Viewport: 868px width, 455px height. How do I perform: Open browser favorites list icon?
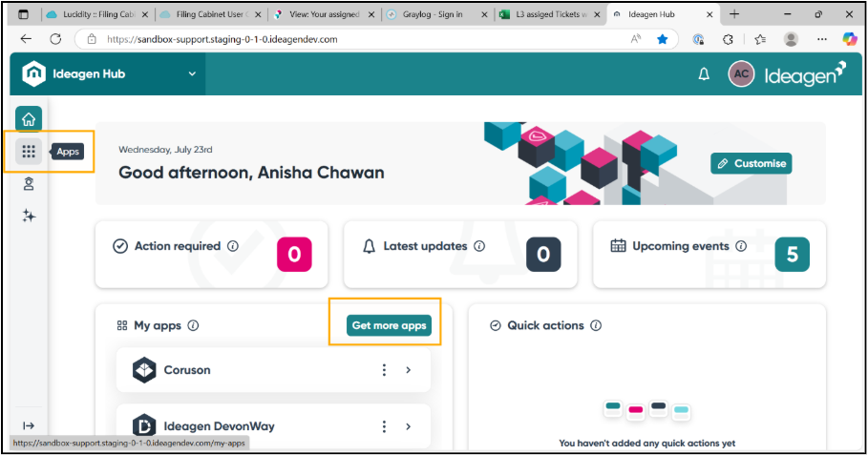760,39
